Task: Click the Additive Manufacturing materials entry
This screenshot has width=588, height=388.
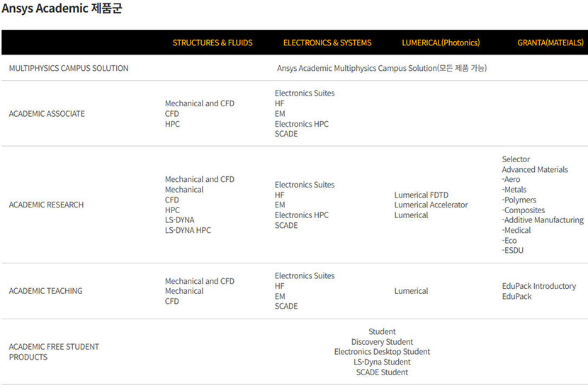Action: coord(543,220)
